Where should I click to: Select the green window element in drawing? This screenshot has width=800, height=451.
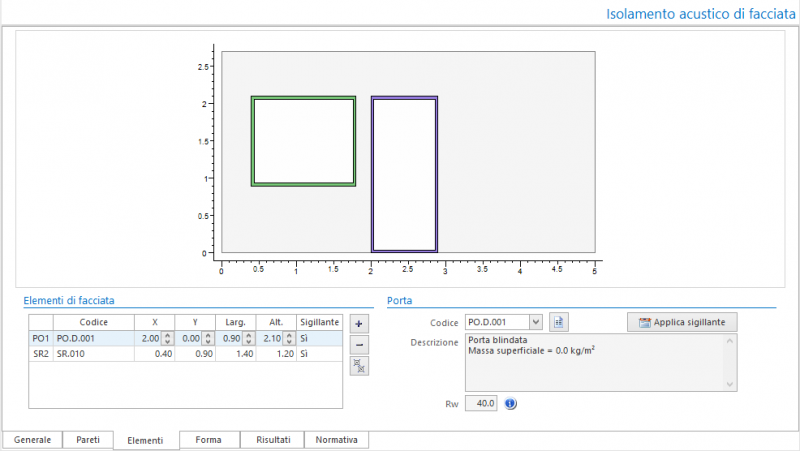(x=304, y=141)
